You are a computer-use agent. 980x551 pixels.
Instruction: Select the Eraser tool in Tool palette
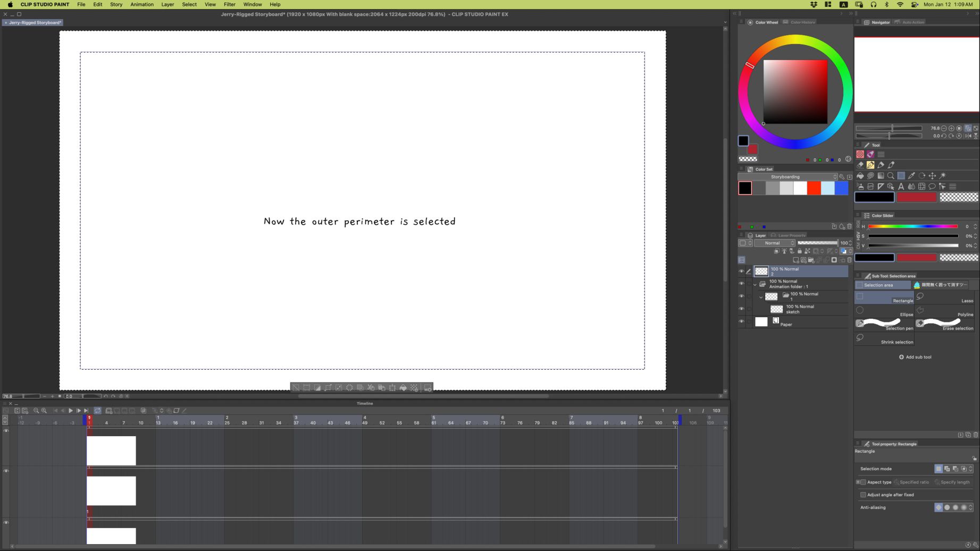[x=860, y=165]
